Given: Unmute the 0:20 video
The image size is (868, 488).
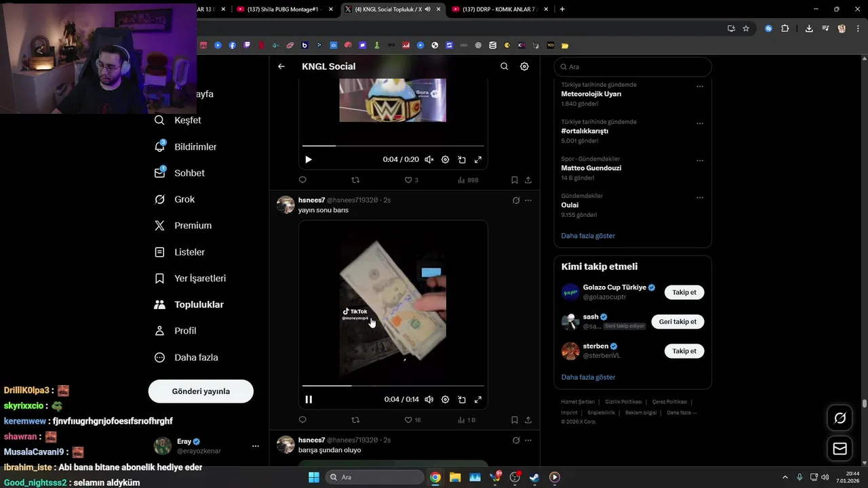Looking at the screenshot, I should tap(429, 159).
